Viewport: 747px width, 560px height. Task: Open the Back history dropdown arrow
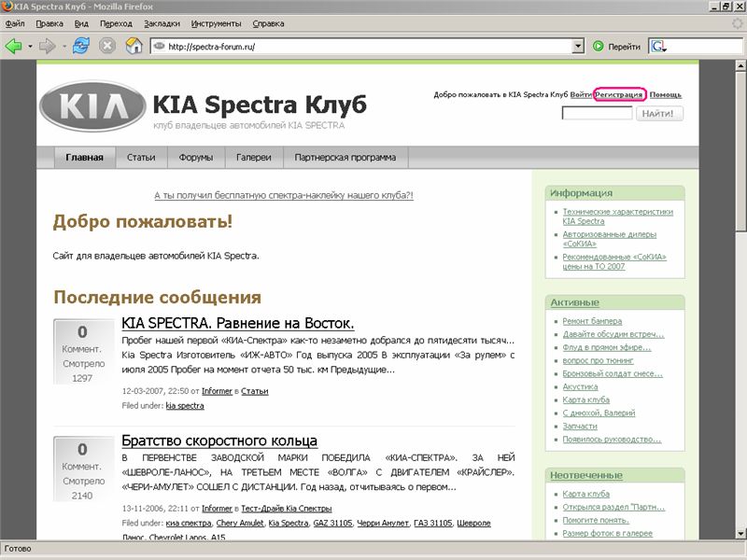point(31,46)
